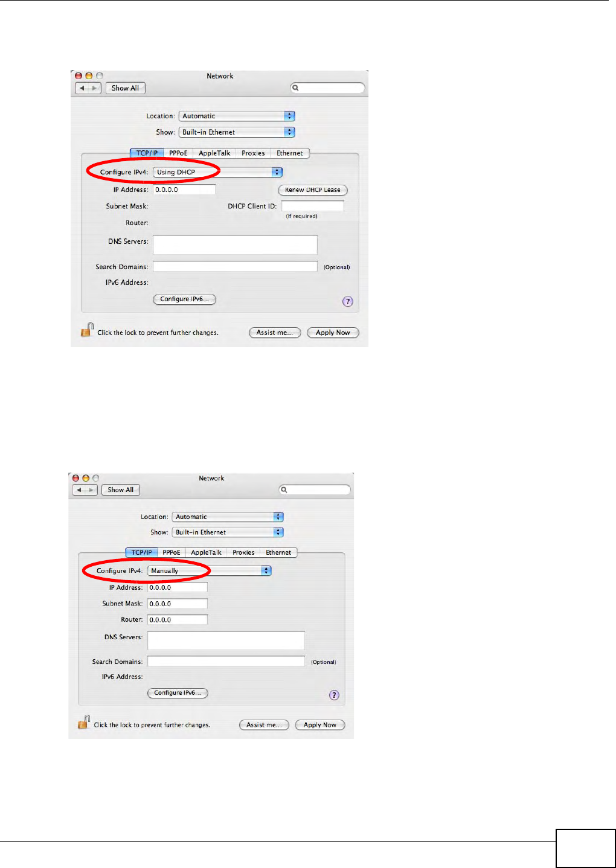Screen dimensions: 616x868
Task: Click the search field in the lower Network window
Action: tap(315, 490)
